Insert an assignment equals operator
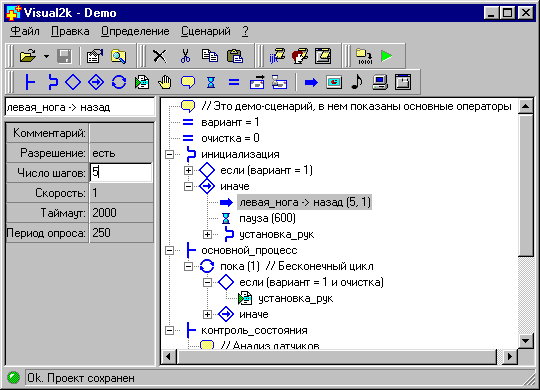 click(x=234, y=82)
